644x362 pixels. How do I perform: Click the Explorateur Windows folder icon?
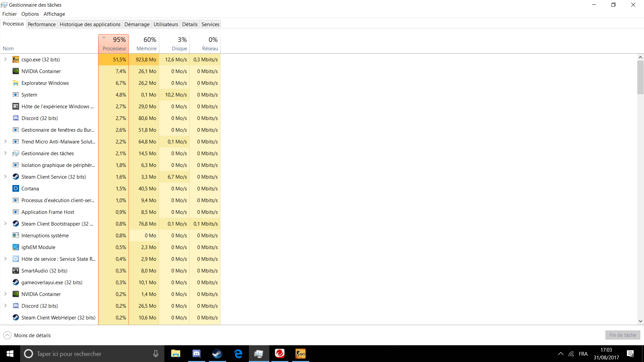click(15, 83)
